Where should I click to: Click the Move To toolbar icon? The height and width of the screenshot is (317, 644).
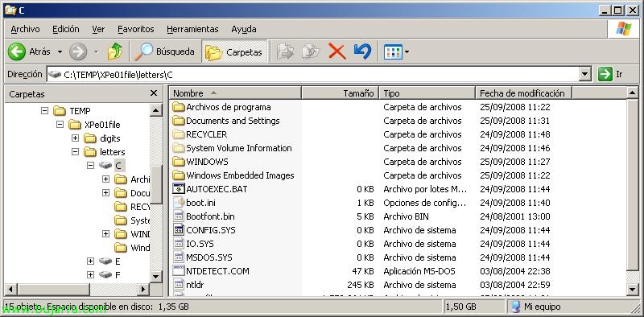coord(286,51)
